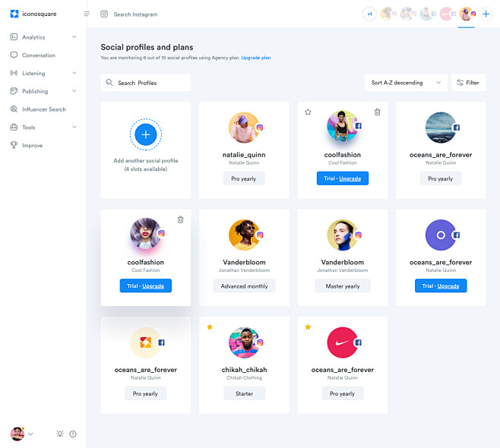Click the lightbulb ideas icon in sidebar footer
This screenshot has width=500, height=448.
click(x=60, y=434)
